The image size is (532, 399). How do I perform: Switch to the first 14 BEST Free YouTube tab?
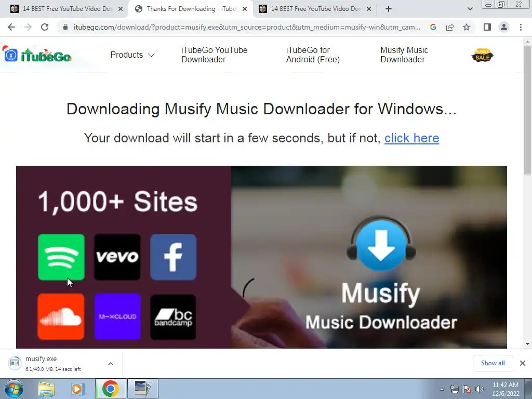click(x=67, y=9)
